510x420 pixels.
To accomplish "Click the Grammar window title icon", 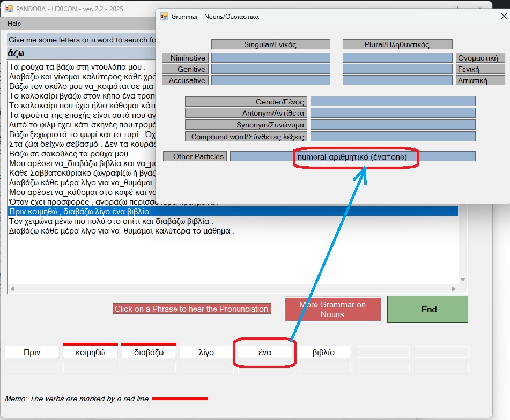I will pos(164,16).
